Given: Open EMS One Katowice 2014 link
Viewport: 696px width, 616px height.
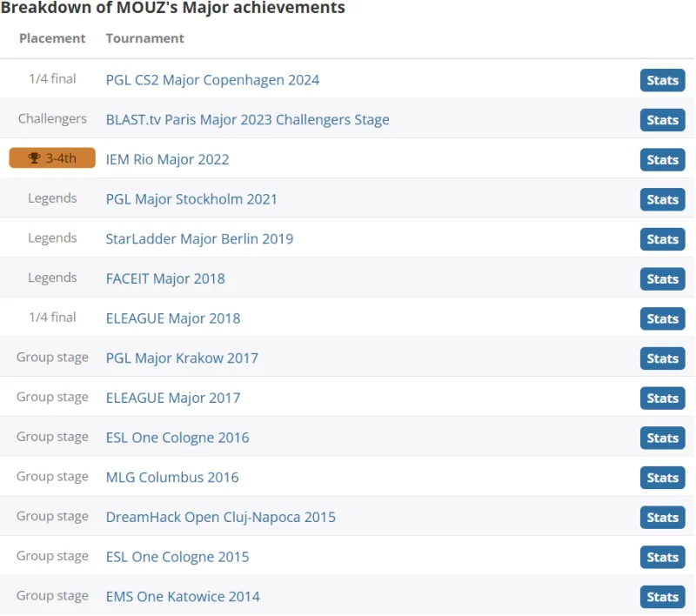Looking at the screenshot, I should pos(183,597).
